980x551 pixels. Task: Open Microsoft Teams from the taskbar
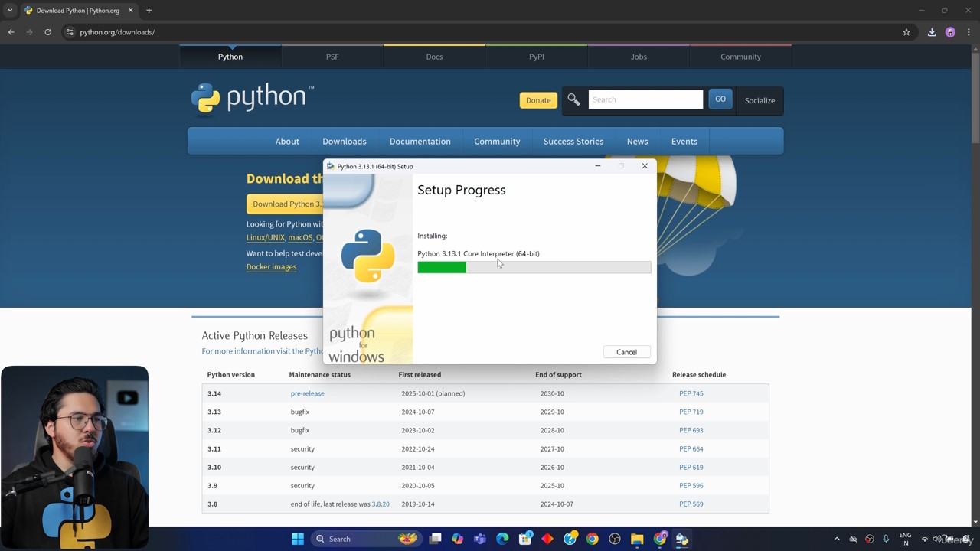(480, 539)
